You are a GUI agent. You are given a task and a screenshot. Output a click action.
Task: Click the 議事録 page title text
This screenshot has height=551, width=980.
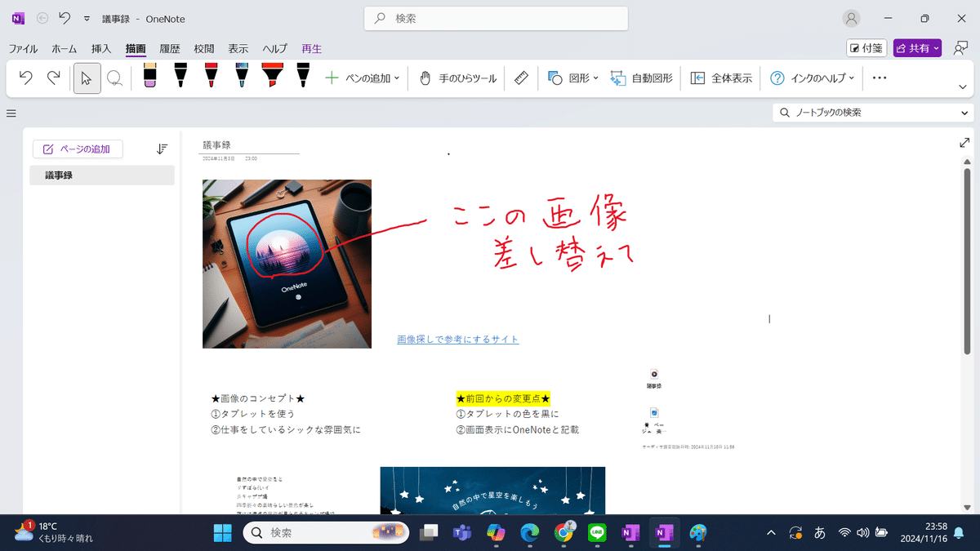pos(216,144)
